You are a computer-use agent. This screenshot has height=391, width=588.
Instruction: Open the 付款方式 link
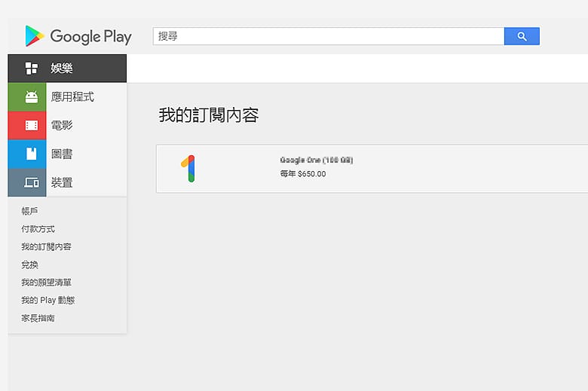click(x=38, y=229)
